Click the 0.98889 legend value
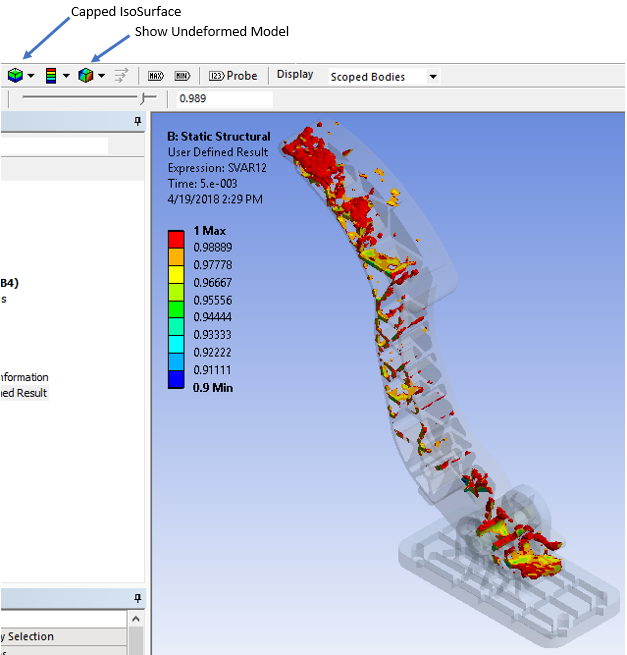The height and width of the screenshot is (655, 627). tap(213, 248)
